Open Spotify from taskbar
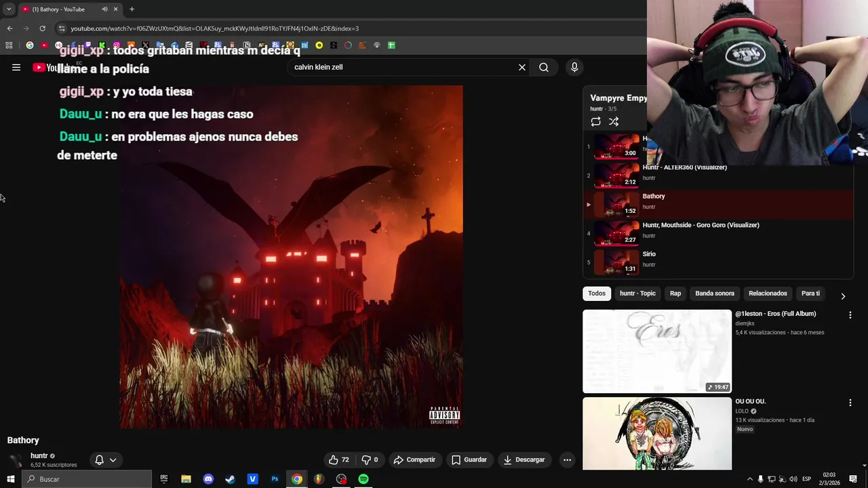This screenshot has height=488, width=868. [x=363, y=479]
